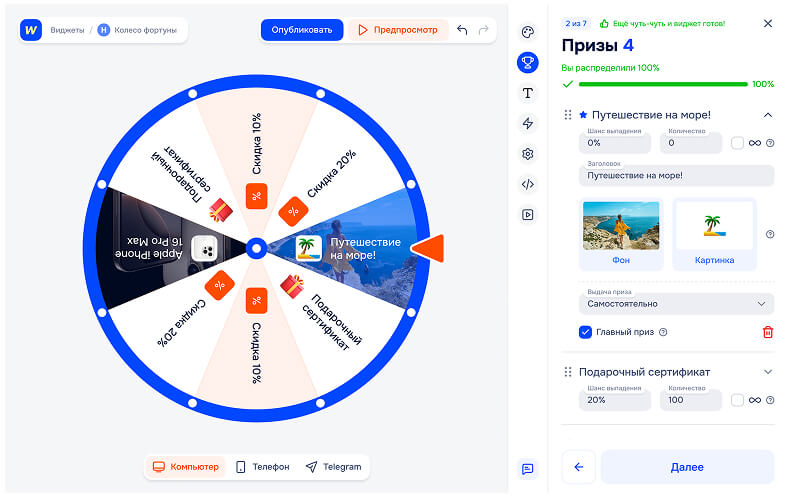792x497 pixels.
Task: Open the Выдача приза dropdown
Action: point(676,303)
